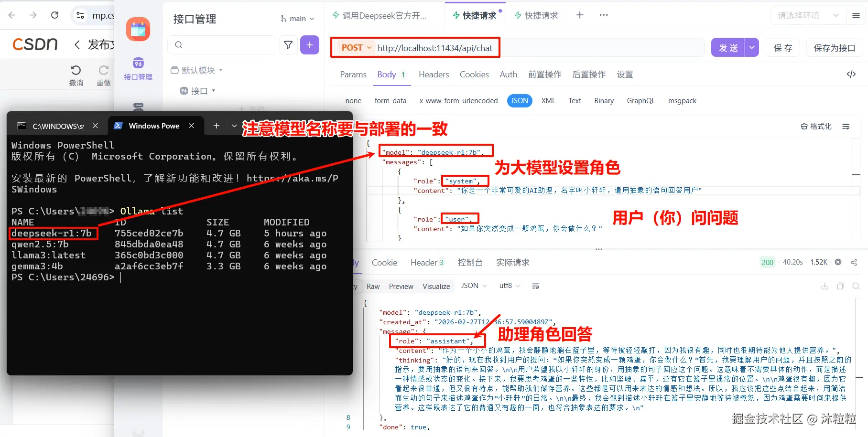The width and height of the screenshot is (868, 437).
Task: Switch to the Params tab
Action: tap(353, 75)
